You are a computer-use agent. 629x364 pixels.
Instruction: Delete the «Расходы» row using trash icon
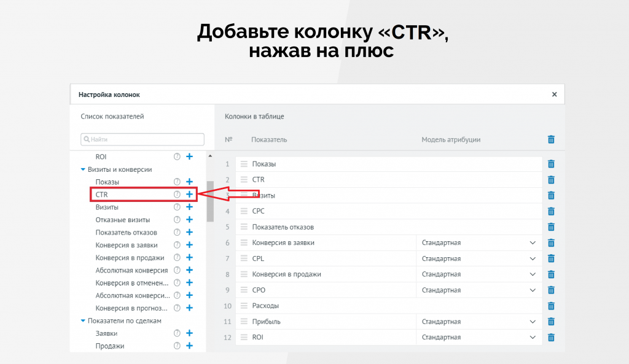(x=551, y=305)
